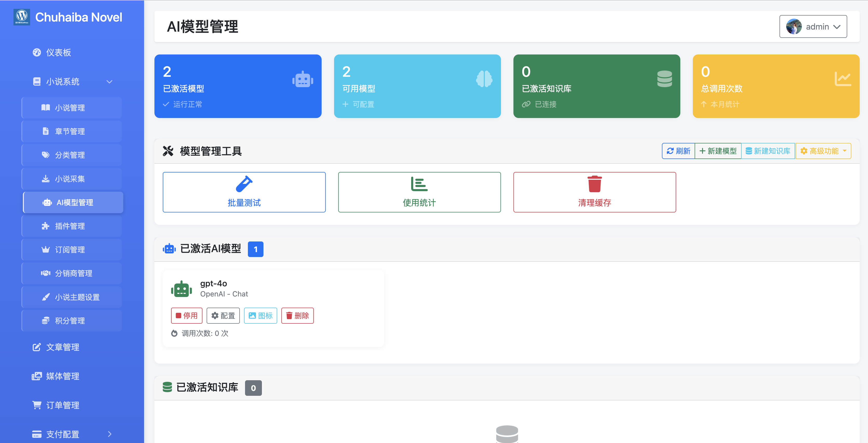This screenshot has height=443, width=868.
Task: Expand the 支付配置 submenu arrow
Action: coord(110,434)
